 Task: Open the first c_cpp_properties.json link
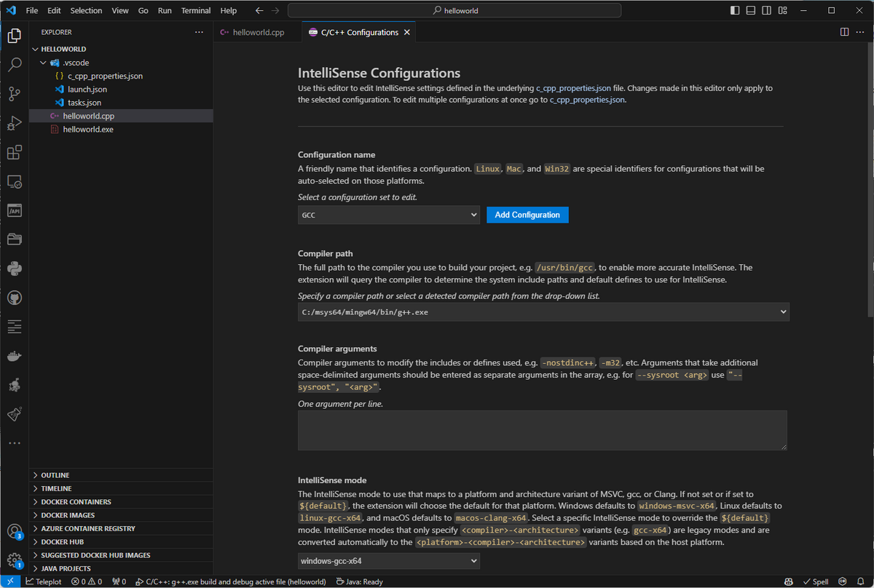(x=573, y=88)
